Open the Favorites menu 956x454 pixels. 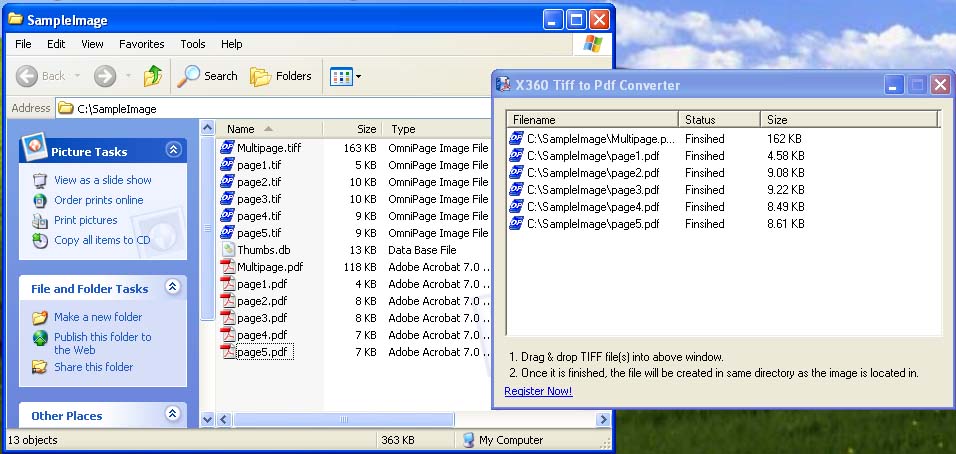click(141, 44)
